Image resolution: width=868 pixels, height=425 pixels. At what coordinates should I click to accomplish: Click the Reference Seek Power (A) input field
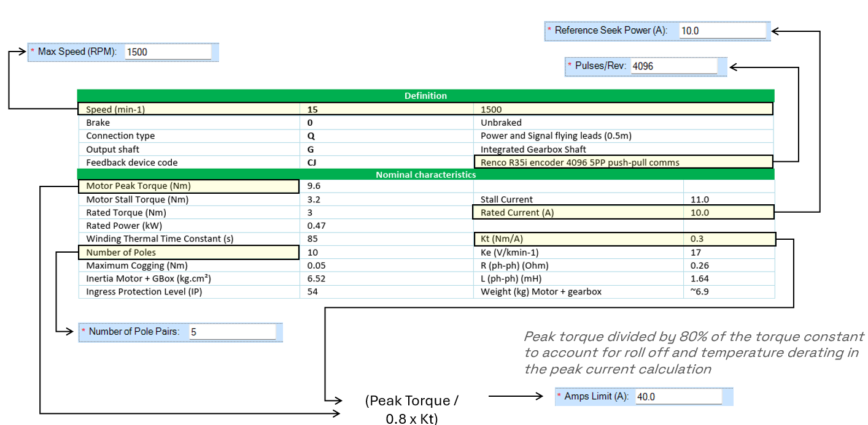point(723,31)
